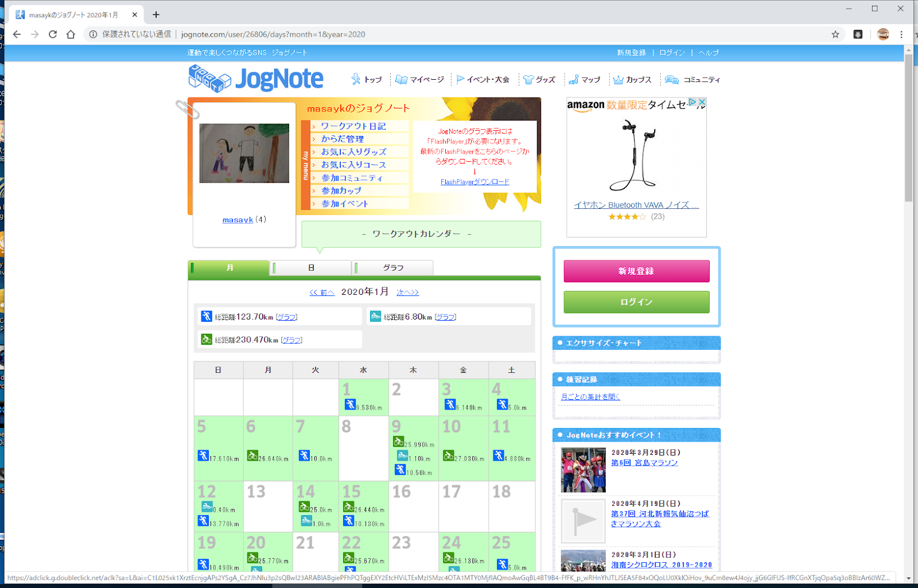Image resolution: width=918 pixels, height=588 pixels.
Task: Close the masayk JogNote tab
Action: (135, 15)
